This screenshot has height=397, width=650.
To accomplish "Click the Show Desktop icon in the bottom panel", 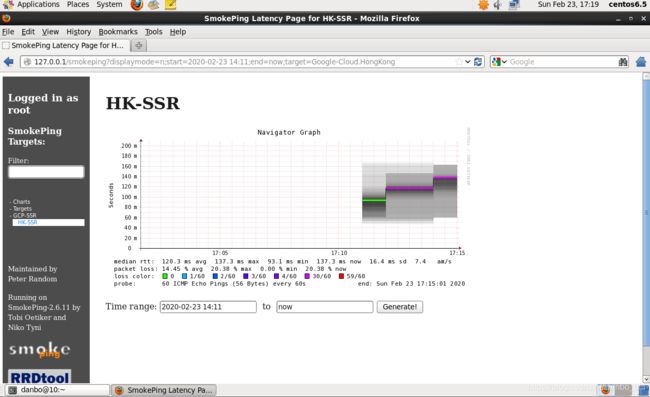I will tap(644, 390).
